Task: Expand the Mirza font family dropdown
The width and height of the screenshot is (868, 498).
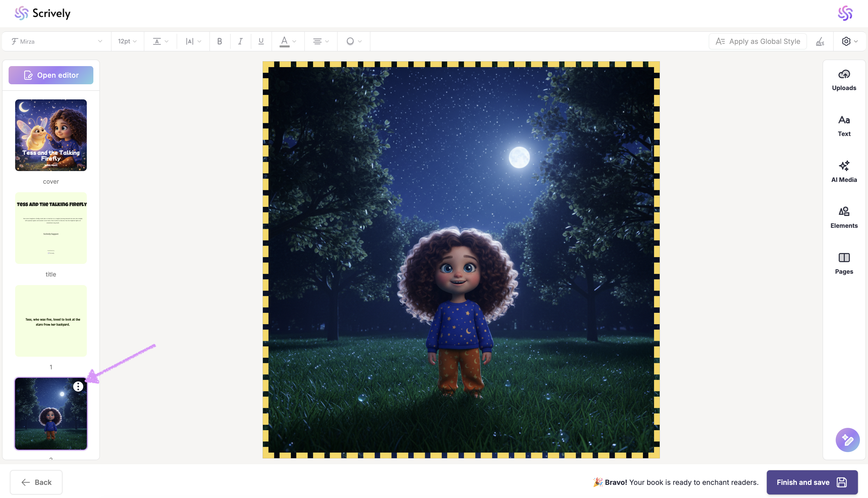Action: pyautogui.click(x=57, y=41)
